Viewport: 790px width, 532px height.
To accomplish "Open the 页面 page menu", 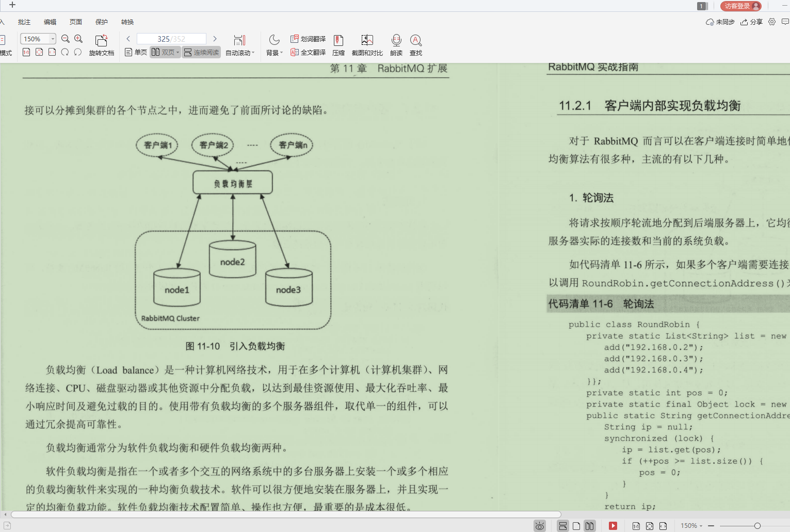I will [x=76, y=22].
